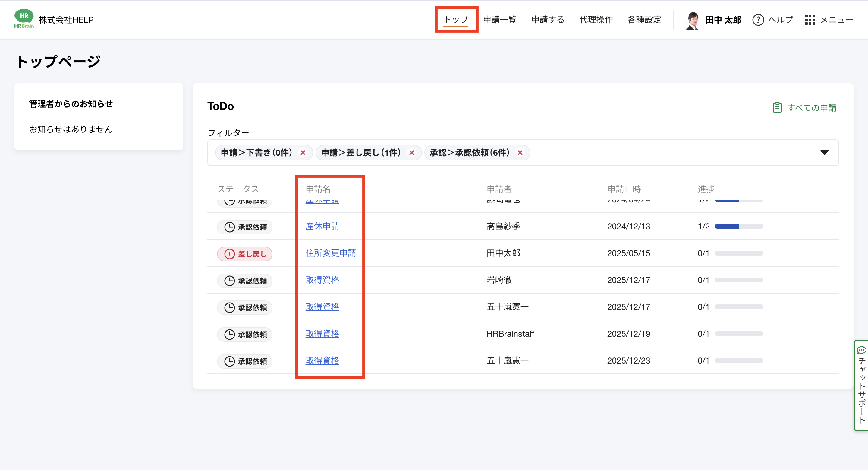Click the すべての申請 clipboard icon
This screenshot has height=470, width=868.
[x=777, y=108]
